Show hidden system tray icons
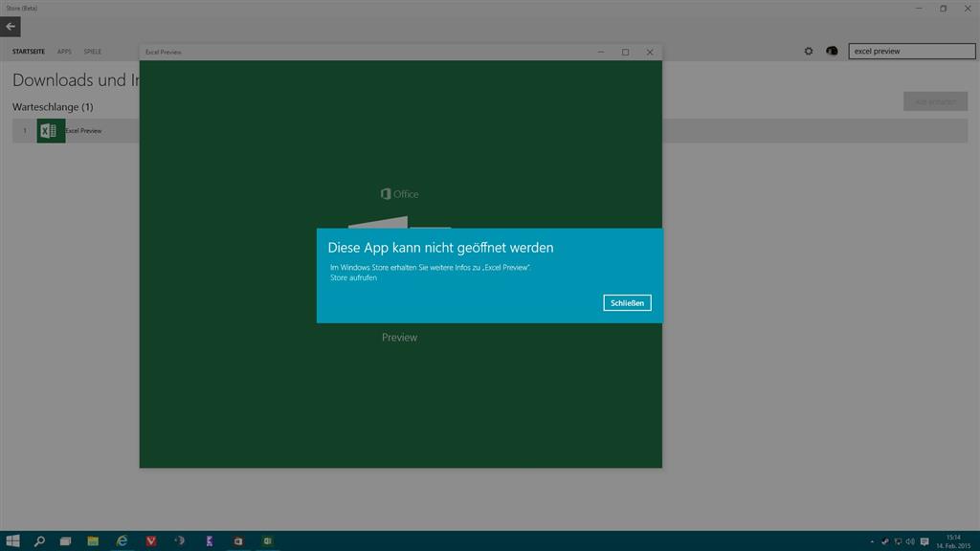The height and width of the screenshot is (551, 980). (x=872, y=541)
